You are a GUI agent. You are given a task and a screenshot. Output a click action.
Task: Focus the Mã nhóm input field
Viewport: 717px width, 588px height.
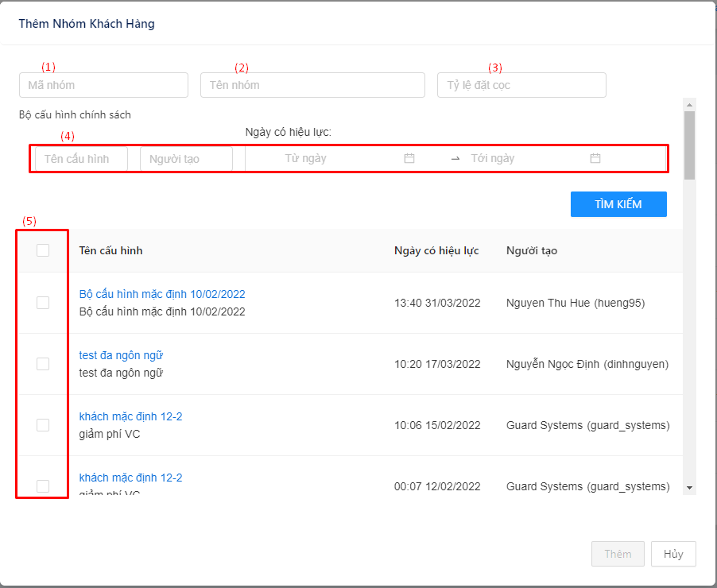coord(103,85)
